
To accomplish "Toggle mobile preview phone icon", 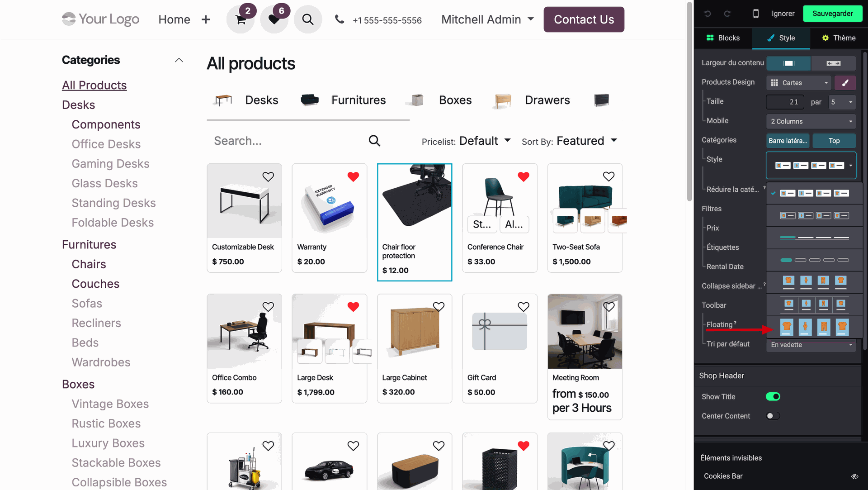I will [x=755, y=14].
